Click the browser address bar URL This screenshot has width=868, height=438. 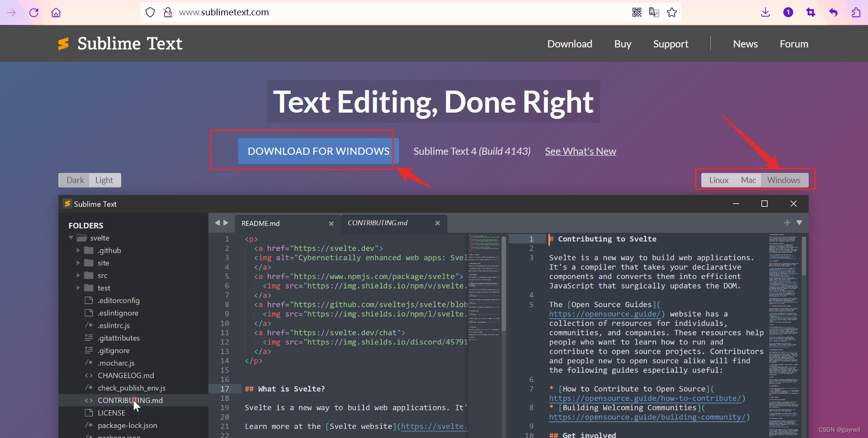coord(224,12)
